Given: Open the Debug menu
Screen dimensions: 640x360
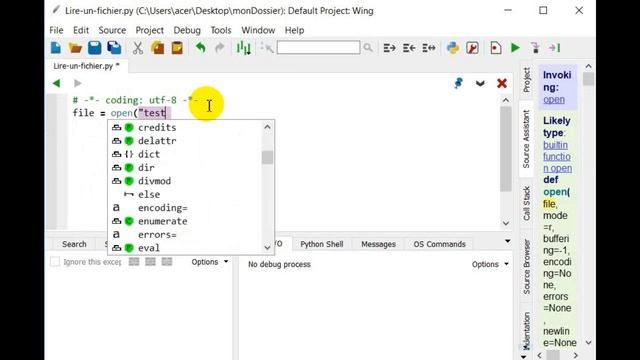Looking at the screenshot, I should (x=187, y=30).
